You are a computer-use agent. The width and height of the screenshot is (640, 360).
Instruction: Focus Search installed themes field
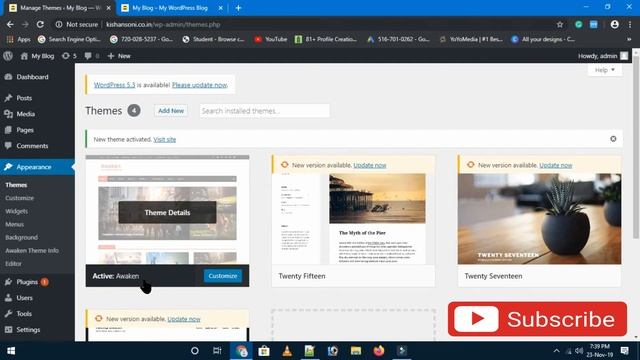coord(264,111)
